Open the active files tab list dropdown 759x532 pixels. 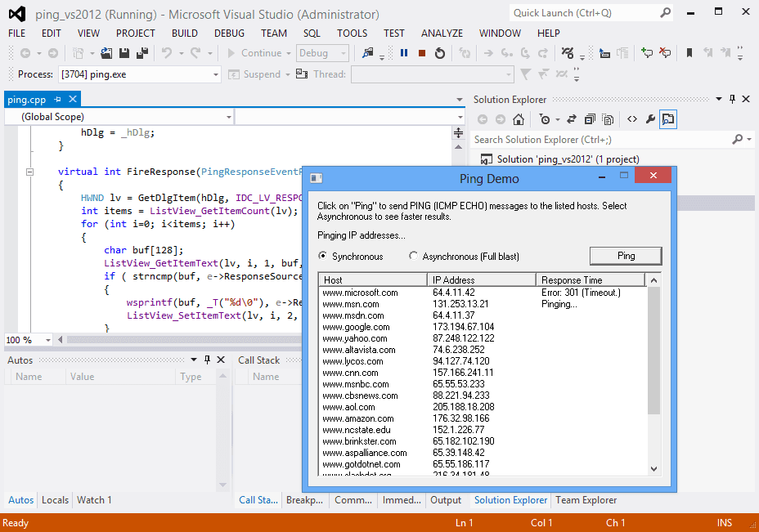pyautogui.click(x=460, y=100)
